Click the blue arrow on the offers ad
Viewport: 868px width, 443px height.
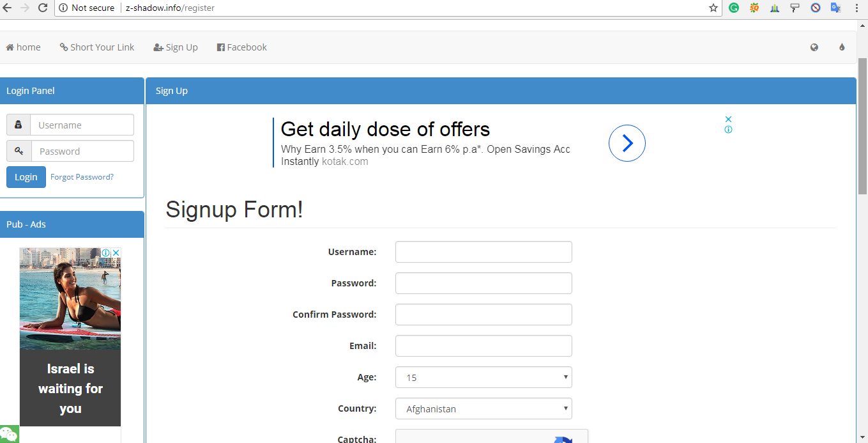click(627, 143)
